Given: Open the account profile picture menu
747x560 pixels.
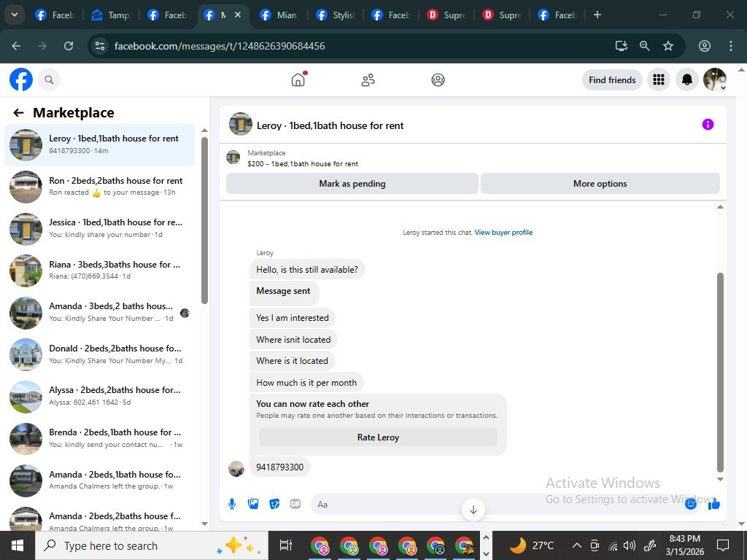Looking at the screenshot, I should click(x=715, y=79).
